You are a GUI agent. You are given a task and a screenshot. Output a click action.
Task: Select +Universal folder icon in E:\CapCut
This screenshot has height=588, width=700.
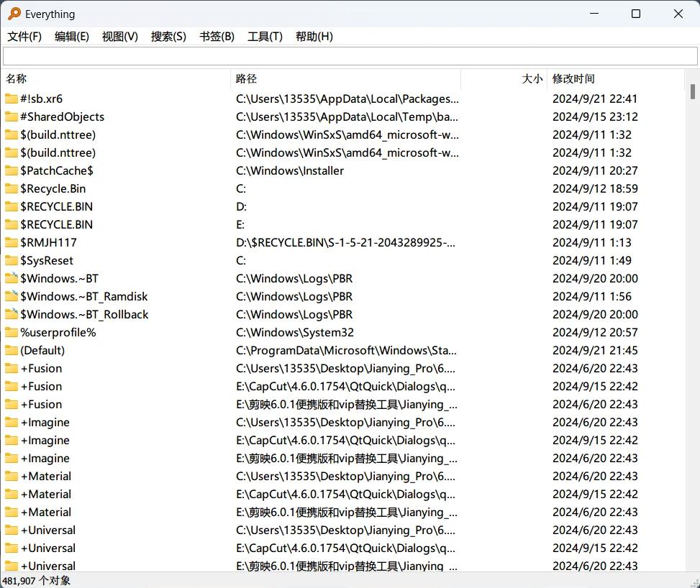12,548
